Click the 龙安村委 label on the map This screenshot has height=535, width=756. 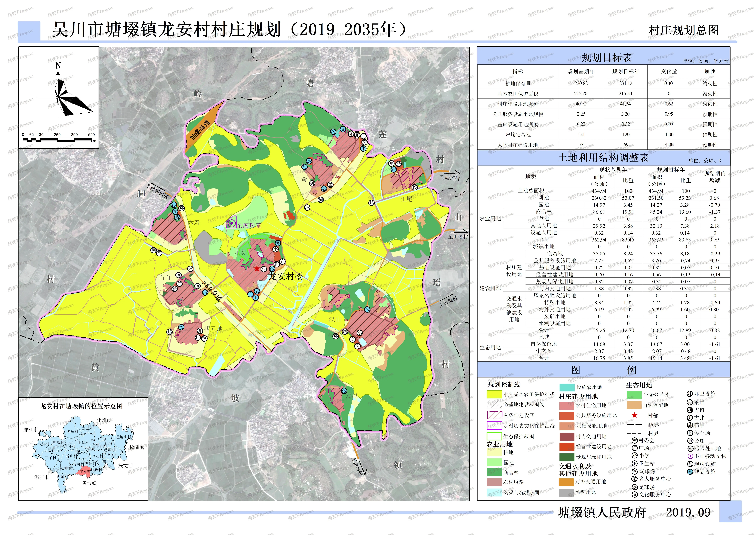point(286,276)
